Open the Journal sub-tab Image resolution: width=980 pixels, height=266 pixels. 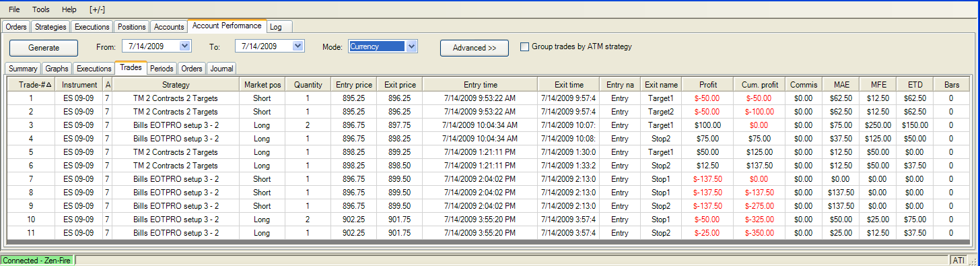[x=221, y=69]
